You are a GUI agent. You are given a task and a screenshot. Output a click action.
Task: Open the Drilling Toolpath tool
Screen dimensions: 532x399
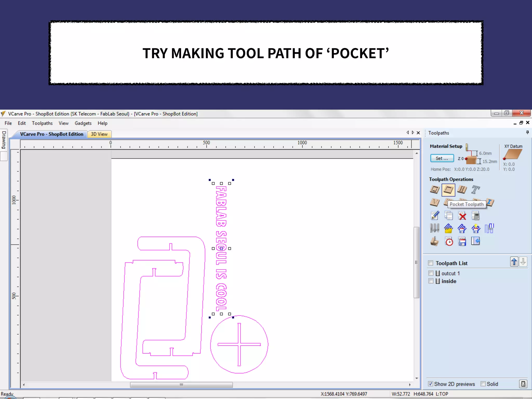pyautogui.click(x=462, y=190)
